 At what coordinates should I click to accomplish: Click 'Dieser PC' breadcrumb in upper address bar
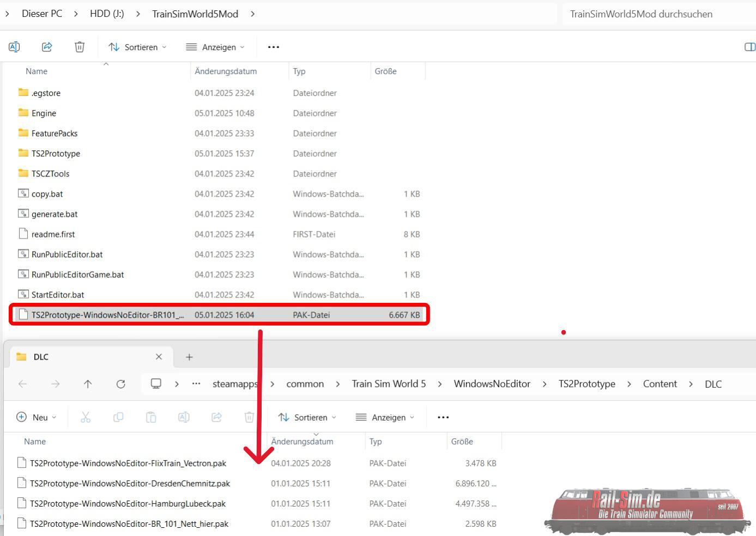click(42, 14)
